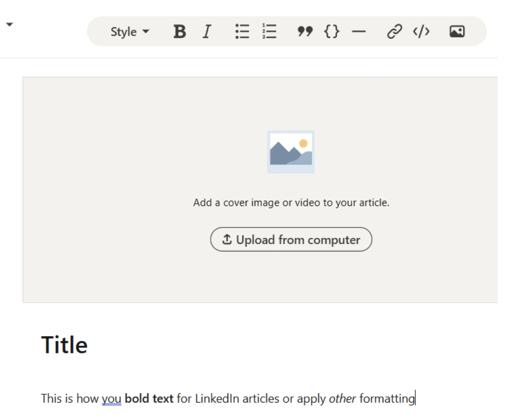524x420 pixels.
Task: Click the italicized word "other"
Action: click(342, 399)
